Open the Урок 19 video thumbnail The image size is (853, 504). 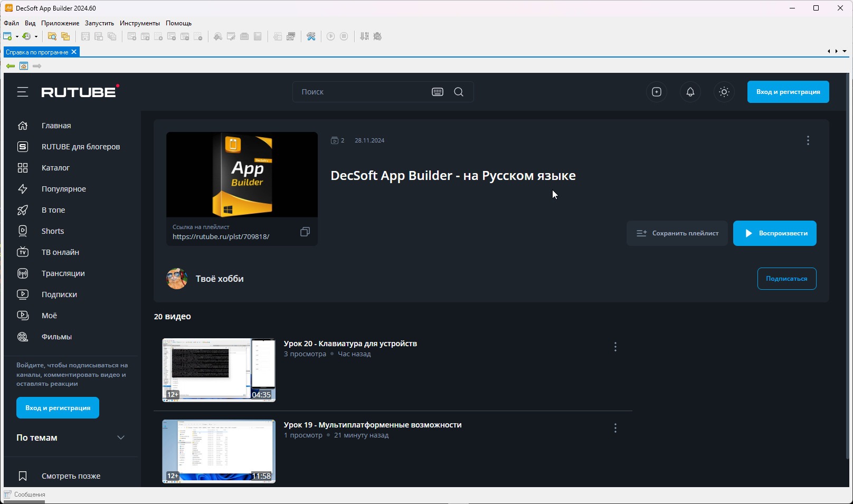click(x=219, y=451)
